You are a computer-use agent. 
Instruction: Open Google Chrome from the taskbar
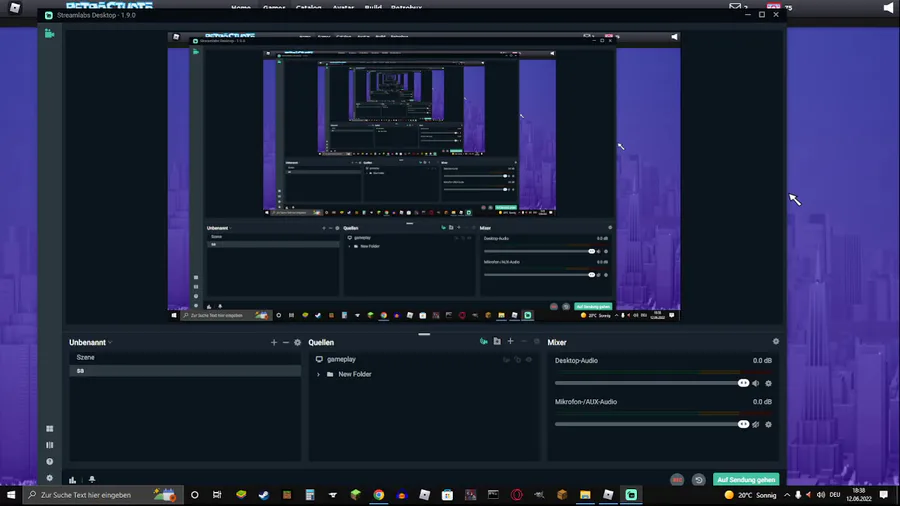click(x=379, y=495)
